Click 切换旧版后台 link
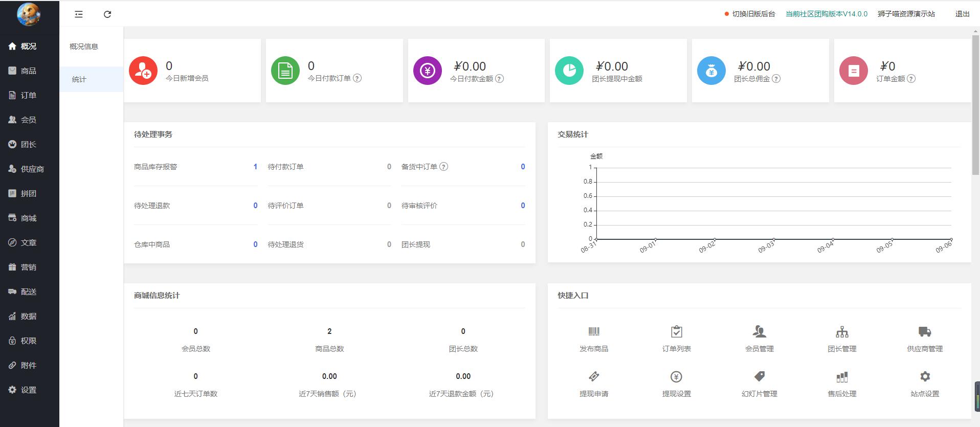Image resolution: width=980 pixels, height=427 pixels. click(753, 14)
